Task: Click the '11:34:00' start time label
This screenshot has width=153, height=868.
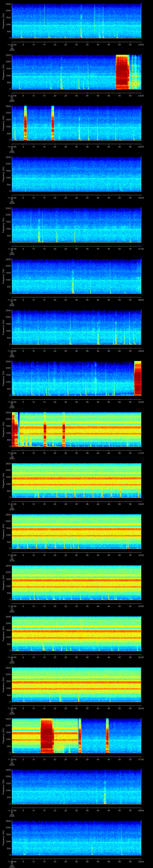Action: coord(12,657)
